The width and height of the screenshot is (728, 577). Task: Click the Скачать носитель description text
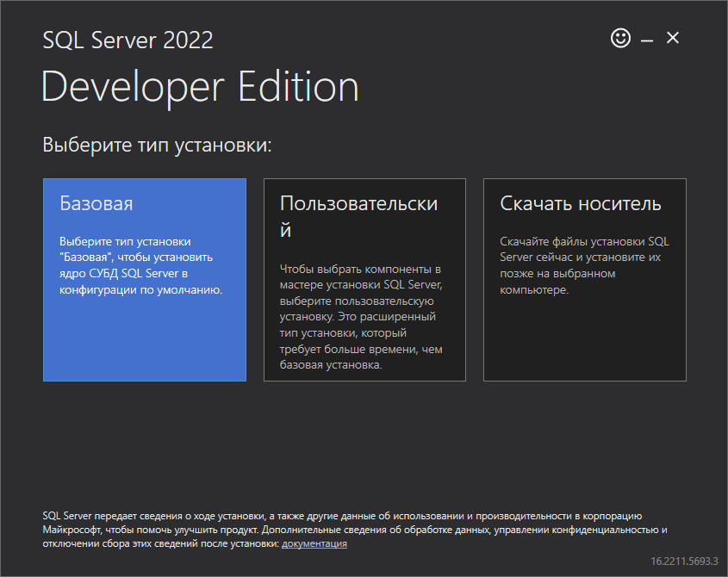tap(584, 266)
